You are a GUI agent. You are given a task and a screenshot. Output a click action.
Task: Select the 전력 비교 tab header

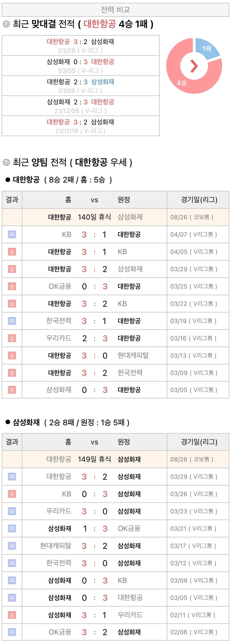tap(116, 10)
